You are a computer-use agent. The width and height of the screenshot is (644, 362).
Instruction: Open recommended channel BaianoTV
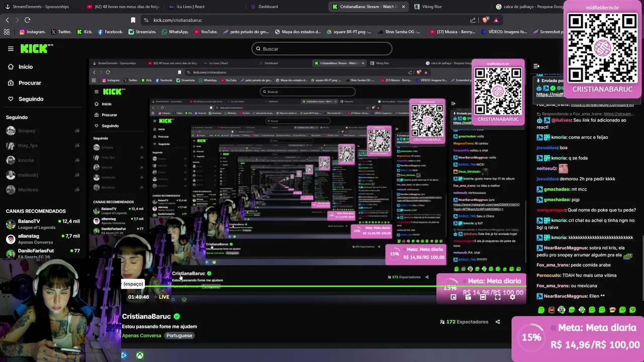point(43,224)
